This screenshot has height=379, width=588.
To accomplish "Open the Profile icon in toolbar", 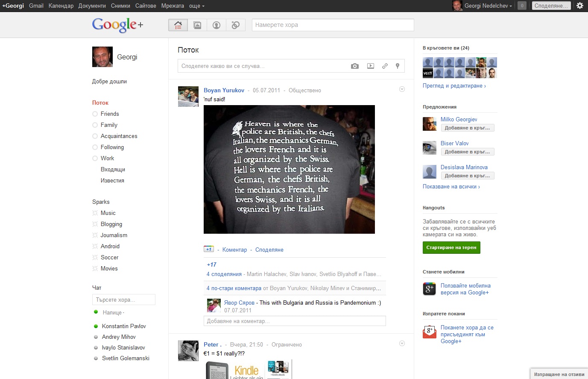I will point(216,25).
